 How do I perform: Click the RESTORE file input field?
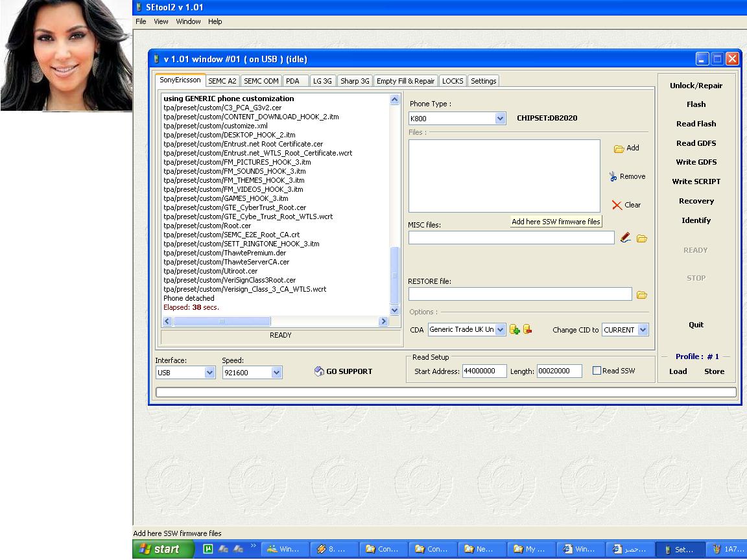[520, 294]
